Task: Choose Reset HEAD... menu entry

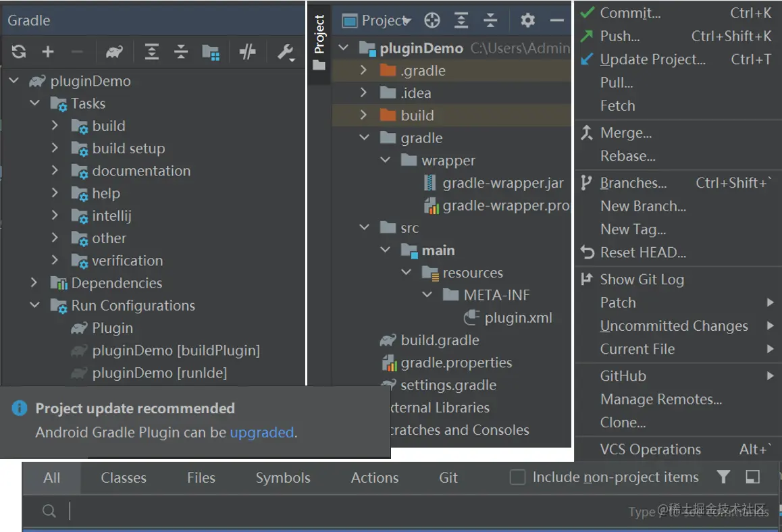Action: click(677, 252)
